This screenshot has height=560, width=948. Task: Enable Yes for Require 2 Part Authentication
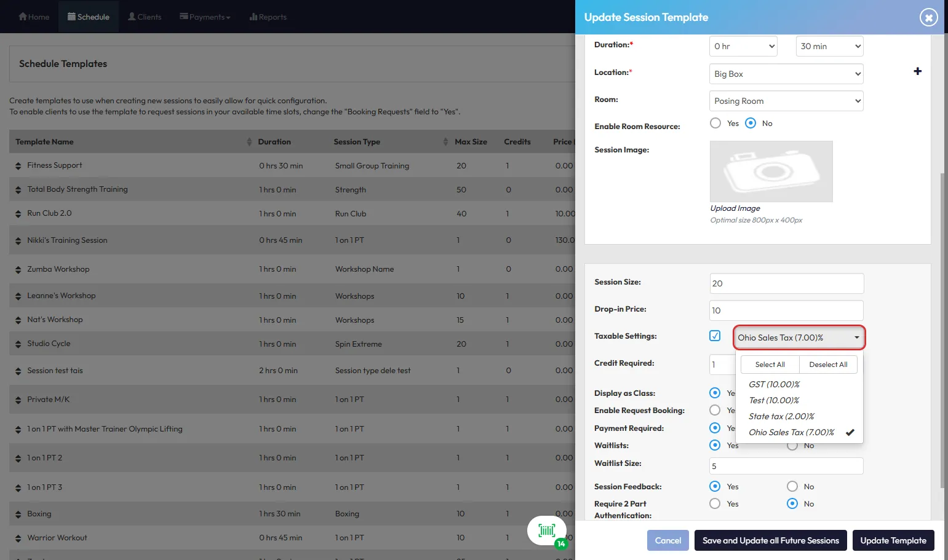click(715, 503)
